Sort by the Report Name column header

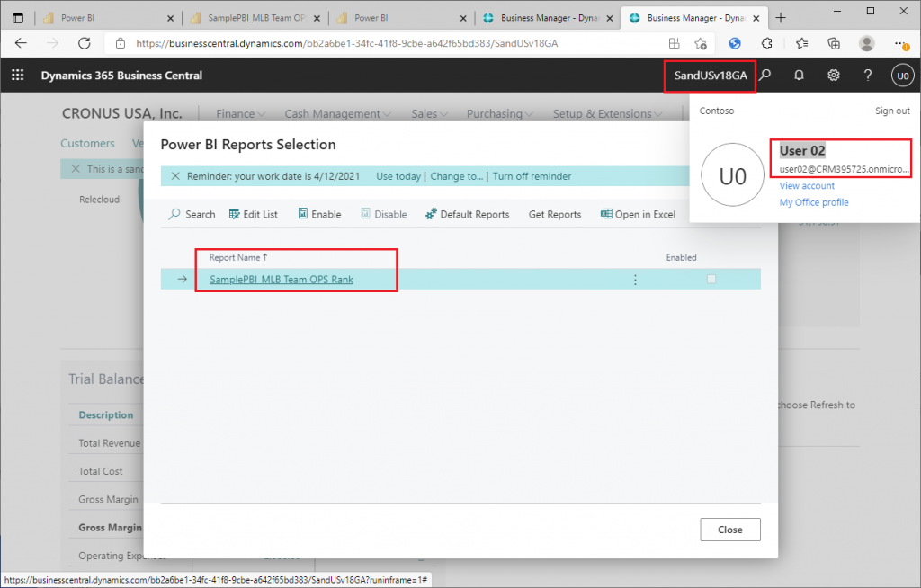pos(237,257)
